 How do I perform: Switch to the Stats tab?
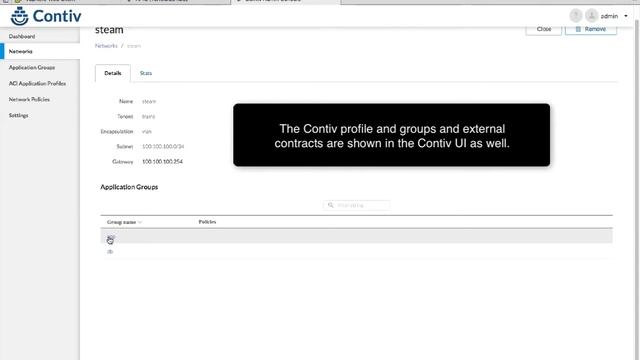(146, 73)
